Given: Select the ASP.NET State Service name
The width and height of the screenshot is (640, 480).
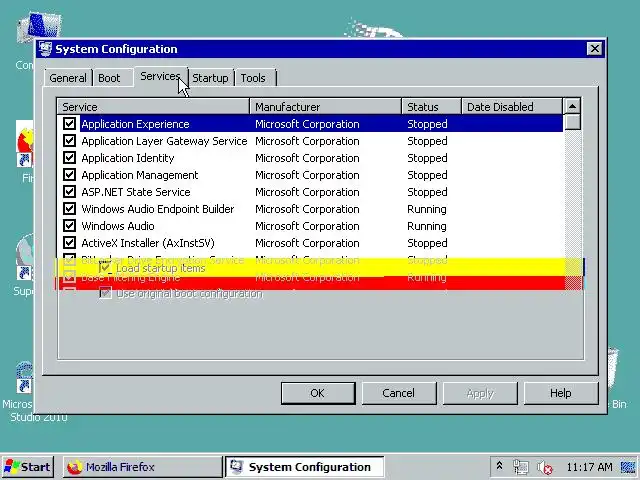Looking at the screenshot, I should coord(136,192).
